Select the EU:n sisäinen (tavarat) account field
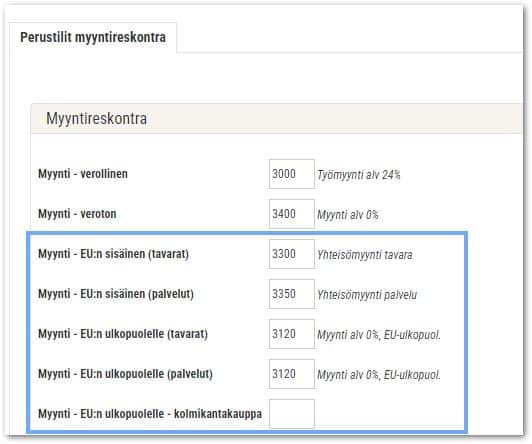The image size is (532, 444). click(x=292, y=254)
